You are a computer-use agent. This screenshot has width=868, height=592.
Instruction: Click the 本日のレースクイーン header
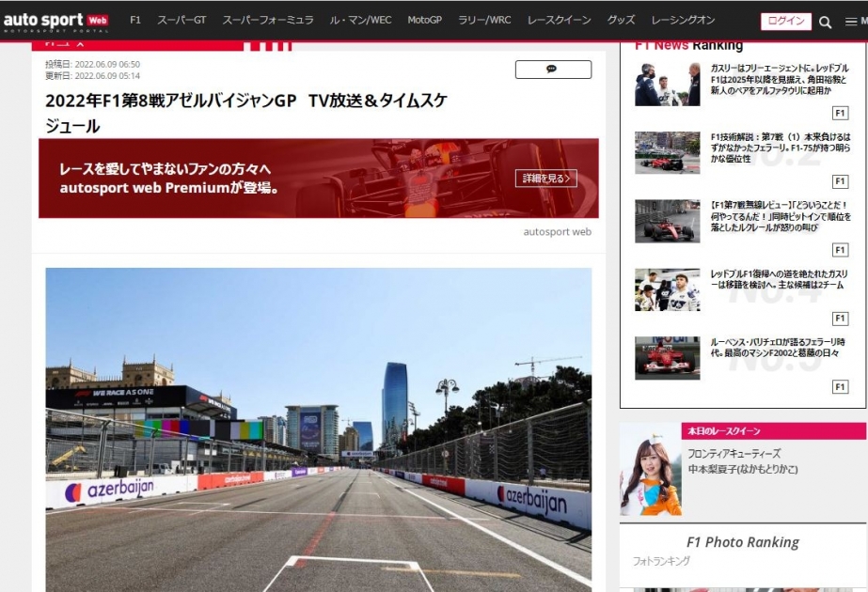[773, 431]
